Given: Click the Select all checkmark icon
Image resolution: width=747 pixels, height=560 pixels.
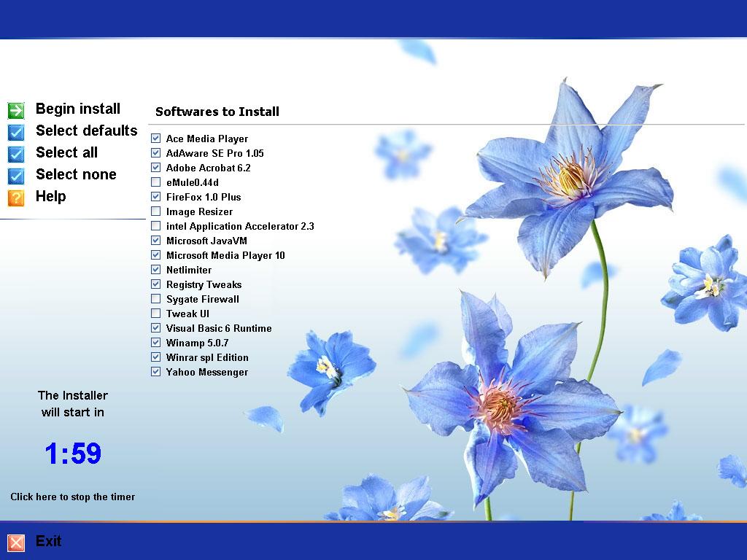Looking at the screenshot, I should click(x=16, y=154).
